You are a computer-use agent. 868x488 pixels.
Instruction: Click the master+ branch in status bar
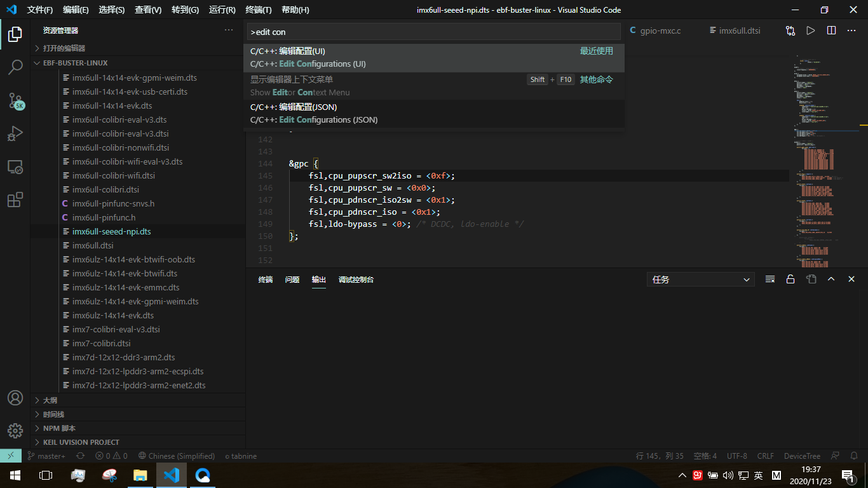click(48, 456)
